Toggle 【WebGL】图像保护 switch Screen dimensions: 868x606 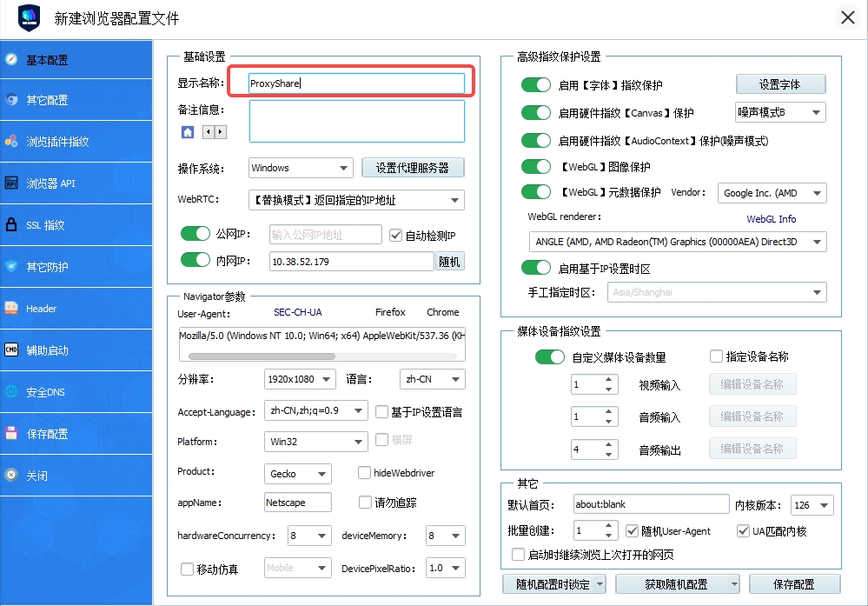point(536,166)
